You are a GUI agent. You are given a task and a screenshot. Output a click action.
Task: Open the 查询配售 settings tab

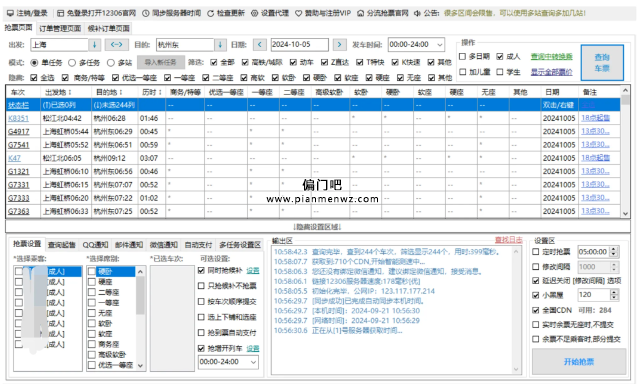pyautogui.click(x=62, y=245)
